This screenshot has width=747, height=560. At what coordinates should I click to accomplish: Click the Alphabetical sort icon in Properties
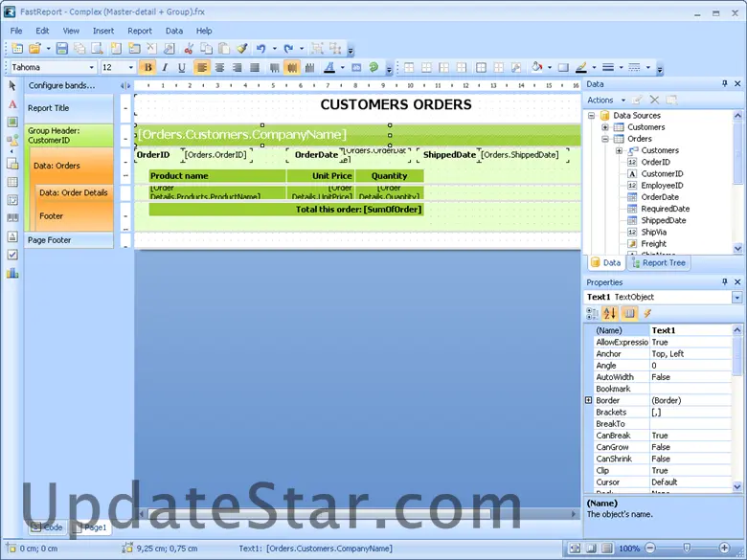[610, 313]
